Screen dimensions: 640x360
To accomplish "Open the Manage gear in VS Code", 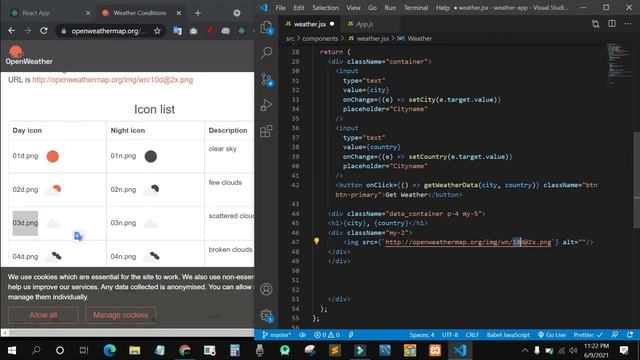I will [267, 315].
